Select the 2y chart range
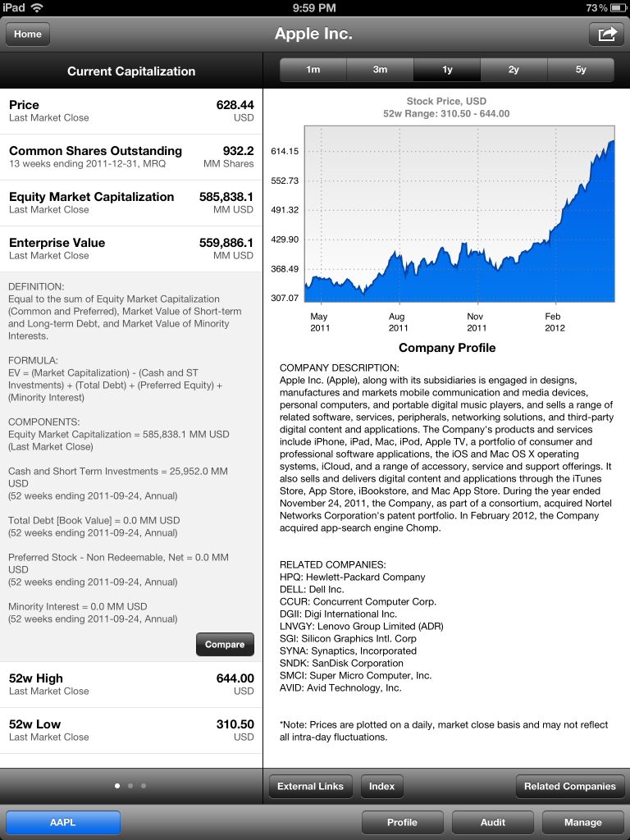Screen dimensions: 630x840 [x=514, y=70]
